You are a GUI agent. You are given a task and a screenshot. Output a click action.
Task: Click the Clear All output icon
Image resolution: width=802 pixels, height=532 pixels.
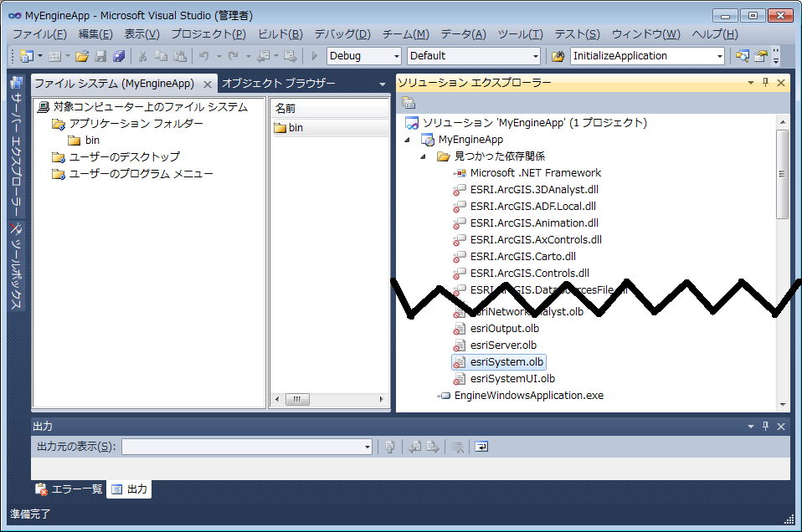[x=457, y=448]
